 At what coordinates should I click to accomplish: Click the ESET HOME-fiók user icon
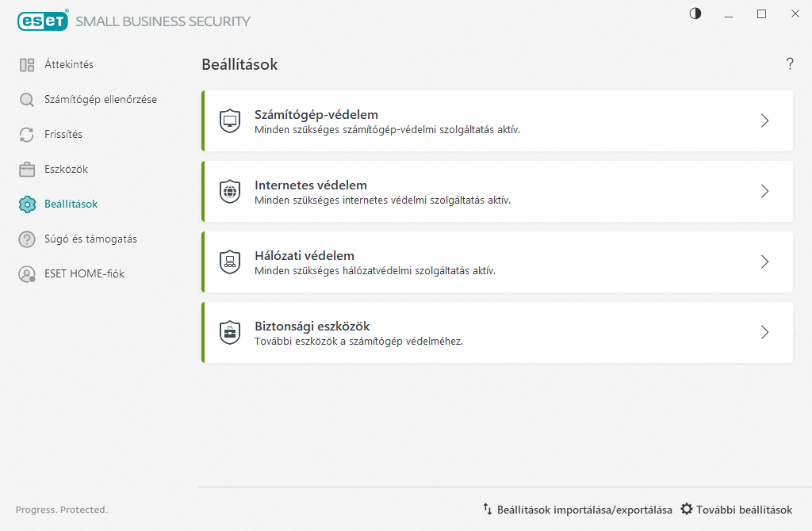(x=27, y=274)
